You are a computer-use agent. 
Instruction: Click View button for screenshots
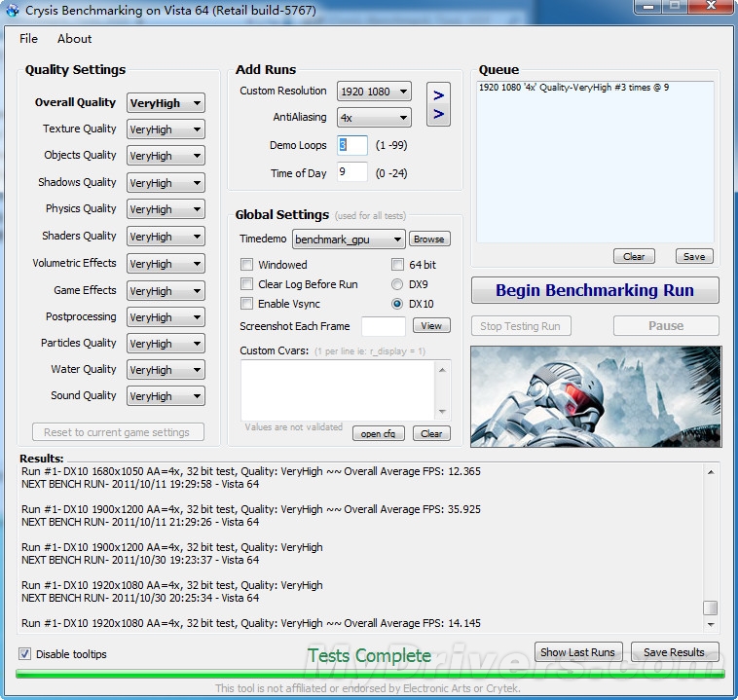(x=431, y=326)
